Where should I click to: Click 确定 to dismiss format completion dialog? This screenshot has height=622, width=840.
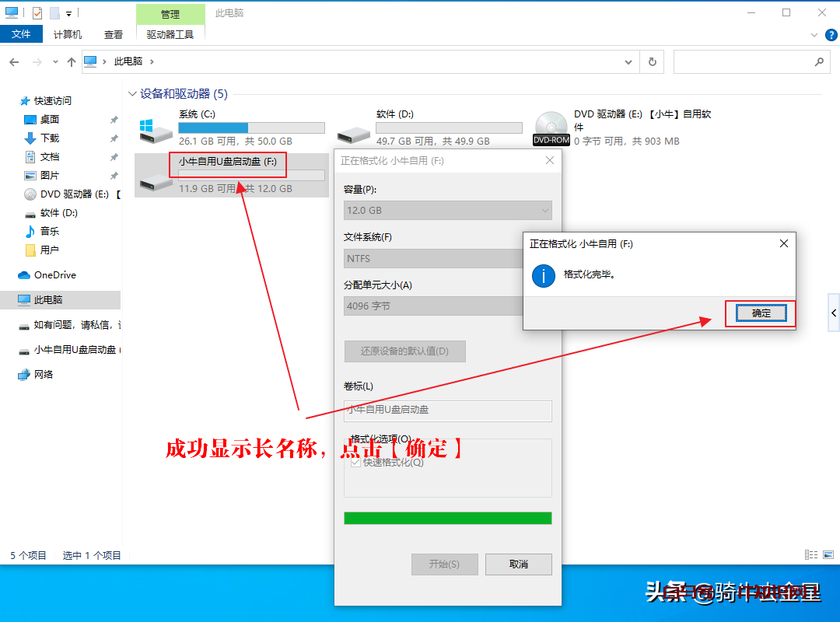tap(760, 313)
